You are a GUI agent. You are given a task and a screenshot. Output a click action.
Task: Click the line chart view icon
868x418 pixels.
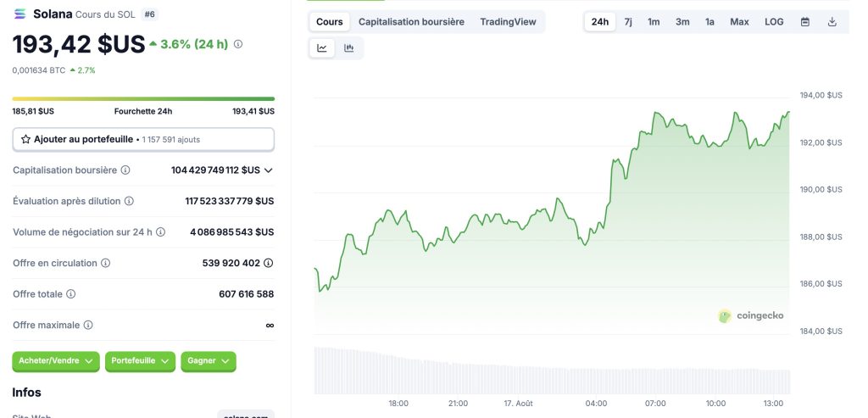click(322, 48)
